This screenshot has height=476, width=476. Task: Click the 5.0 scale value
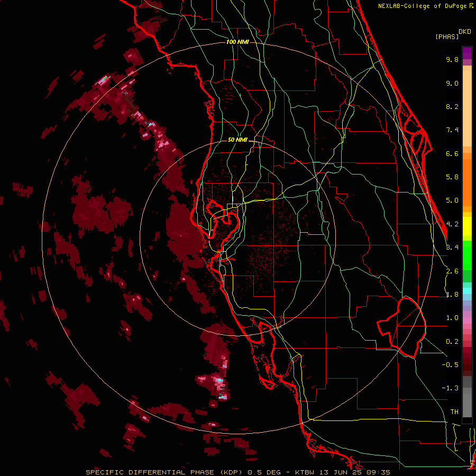point(452,200)
